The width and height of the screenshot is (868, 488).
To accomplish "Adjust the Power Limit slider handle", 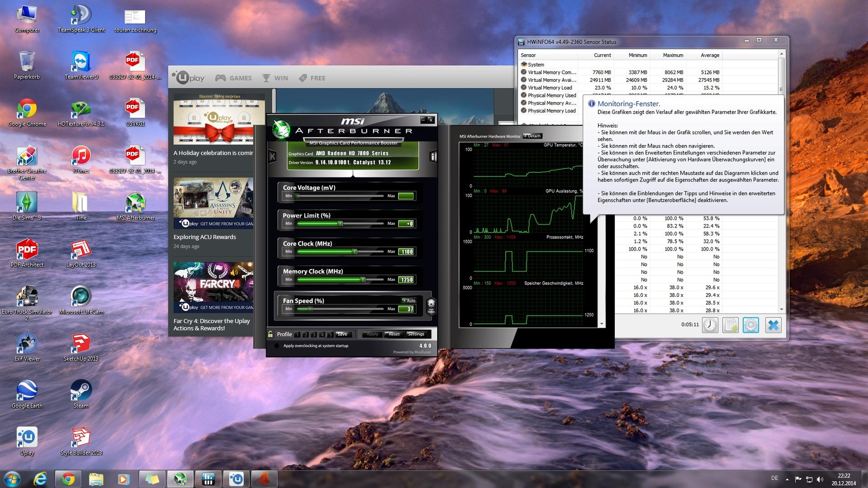I will 341,223.
